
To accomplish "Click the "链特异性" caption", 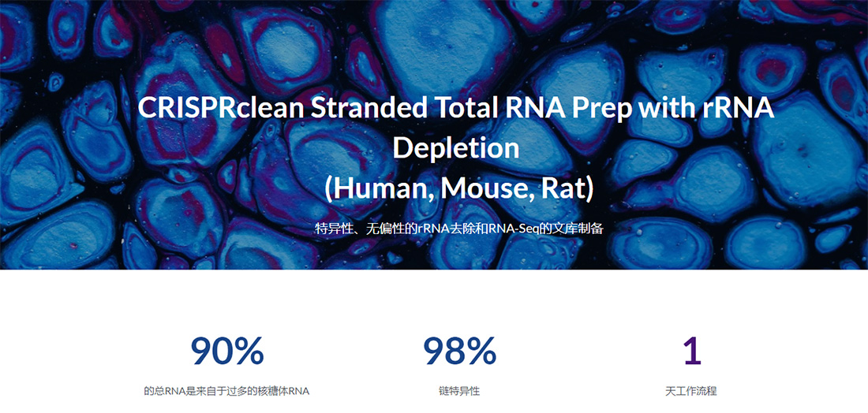I will (x=459, y=391).
